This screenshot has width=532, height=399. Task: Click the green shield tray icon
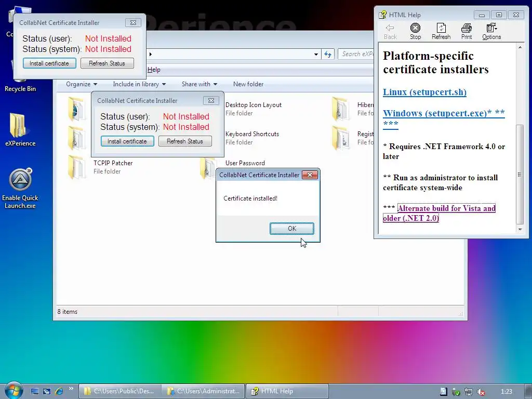point(456,392)
